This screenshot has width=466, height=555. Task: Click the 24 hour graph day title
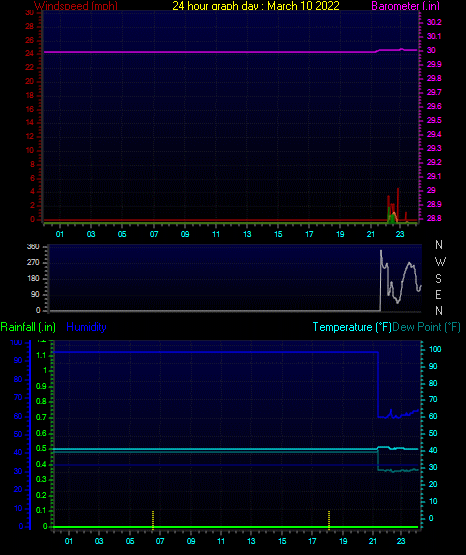tap(256, 5)
